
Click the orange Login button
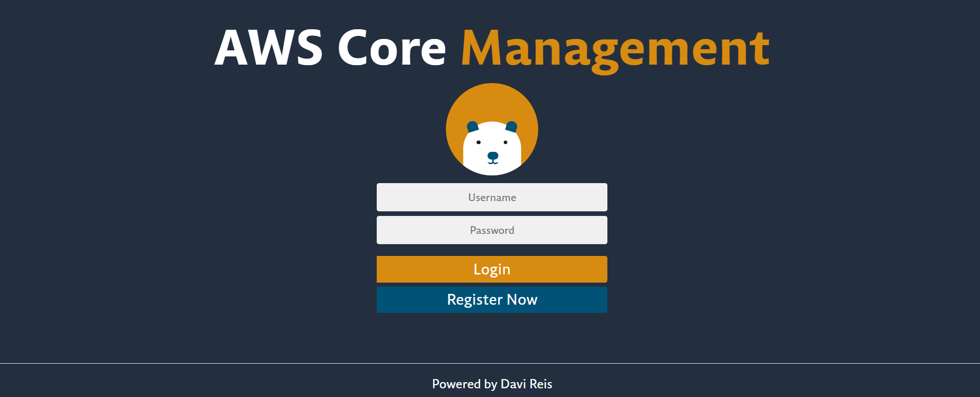(492, 269)
